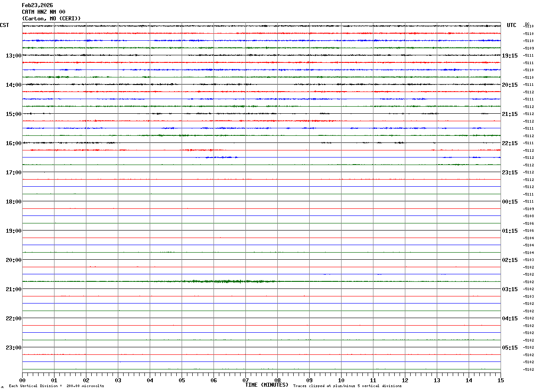
Task: Click the 22:15 UTC time label
Action: coord(510,143)
